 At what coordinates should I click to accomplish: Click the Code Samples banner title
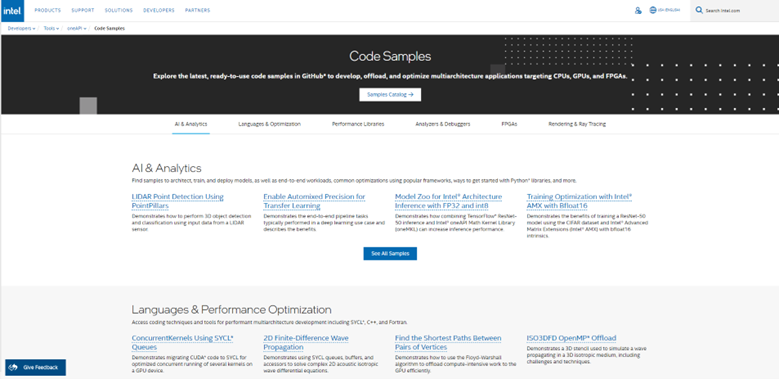tap(390, 56)
